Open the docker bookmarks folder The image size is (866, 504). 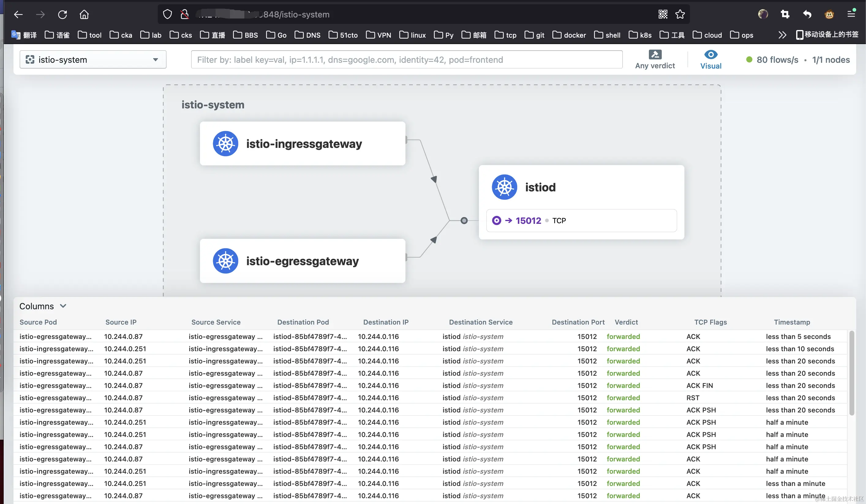point(569,35)
